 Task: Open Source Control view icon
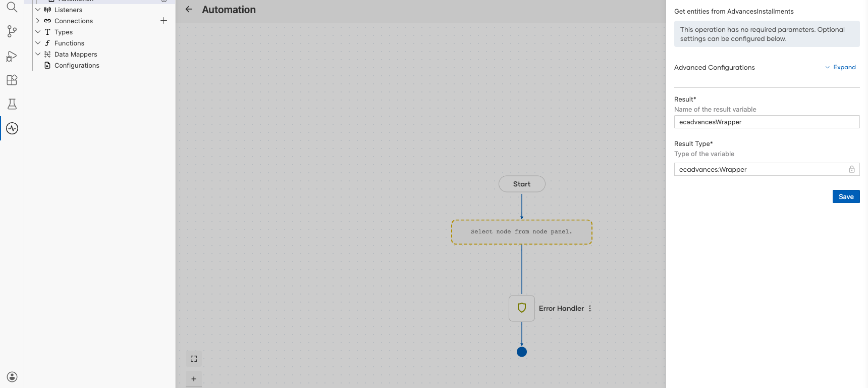pos(12,31)
